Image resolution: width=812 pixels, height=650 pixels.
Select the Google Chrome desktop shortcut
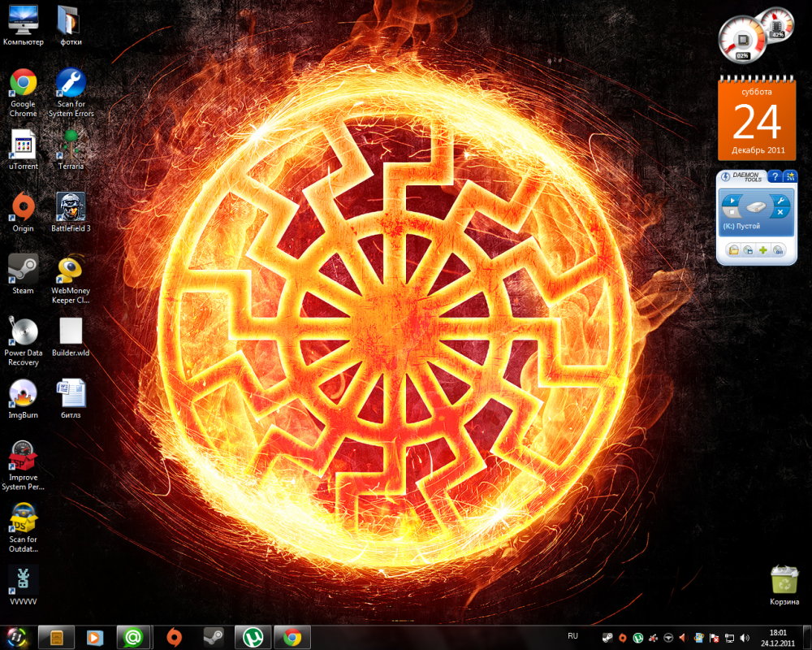[x=23, y=93]
